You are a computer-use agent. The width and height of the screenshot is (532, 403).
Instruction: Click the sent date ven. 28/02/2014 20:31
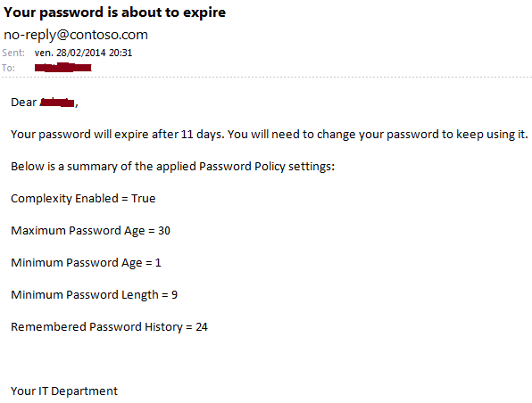click(x=83, y=53)
